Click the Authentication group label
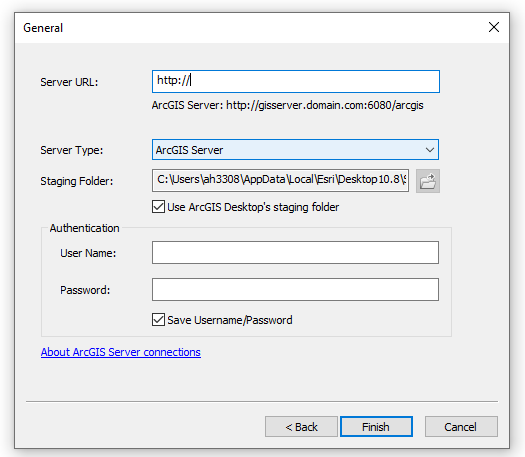 coord(84,228)
